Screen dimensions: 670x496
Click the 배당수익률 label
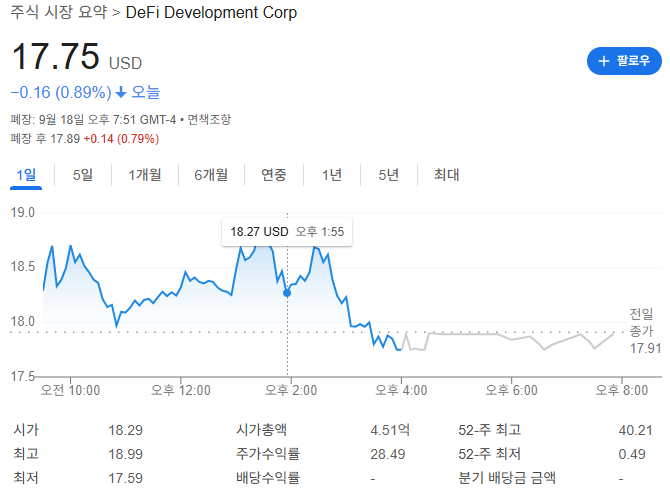[x=268, y=478]
